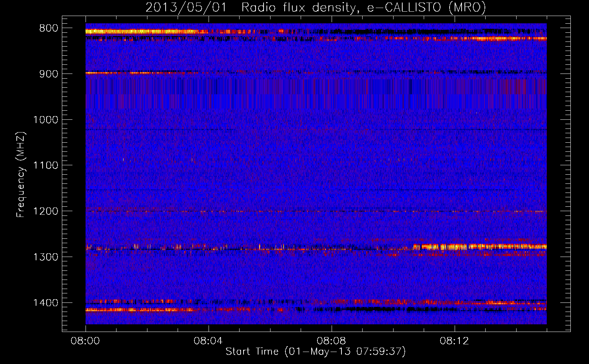Click the 08:08 time tick label

click(x=332, y=341)
